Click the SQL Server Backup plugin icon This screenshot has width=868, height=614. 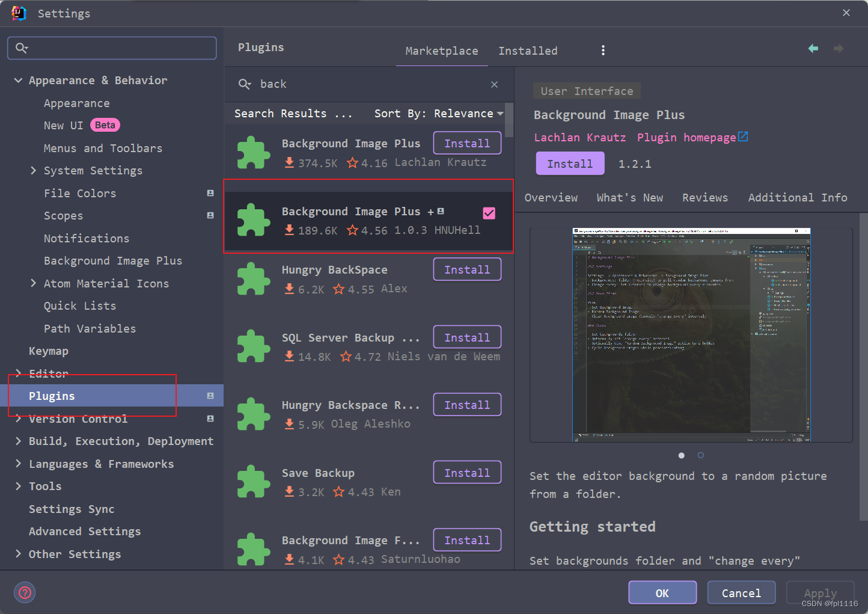[253, 346]
